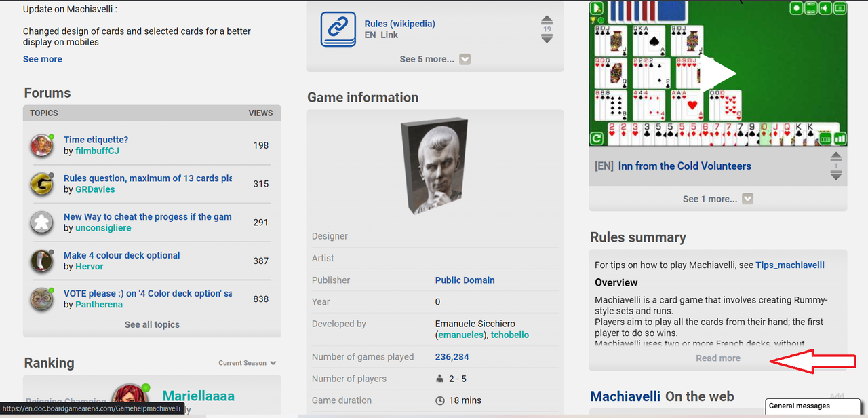Click the game duration clock icon

point(440,400)
